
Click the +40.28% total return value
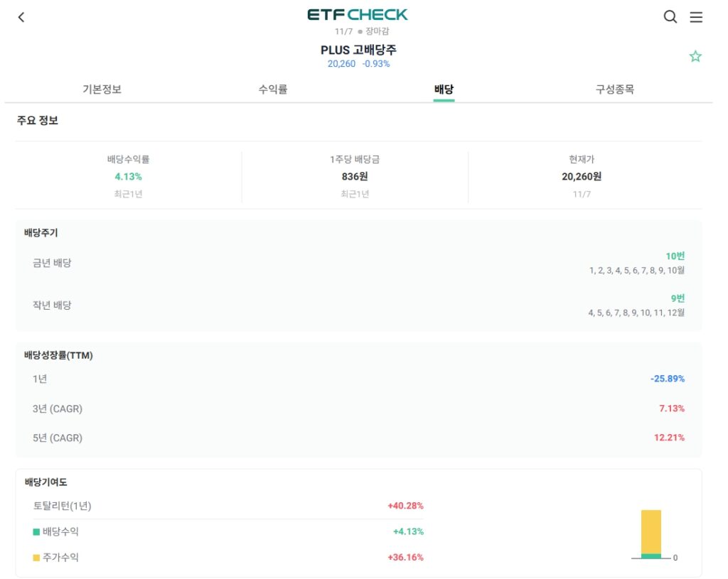click(x=405, y=506)
